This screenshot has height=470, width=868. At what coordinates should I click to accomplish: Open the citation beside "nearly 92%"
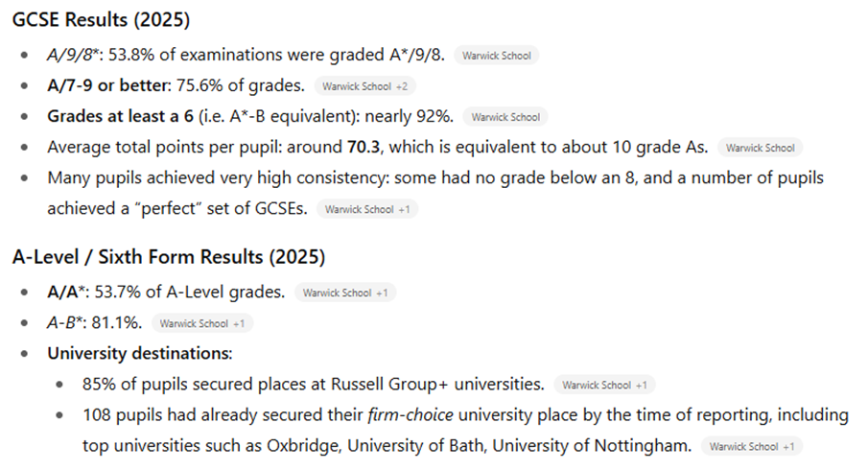pos(504,117)
